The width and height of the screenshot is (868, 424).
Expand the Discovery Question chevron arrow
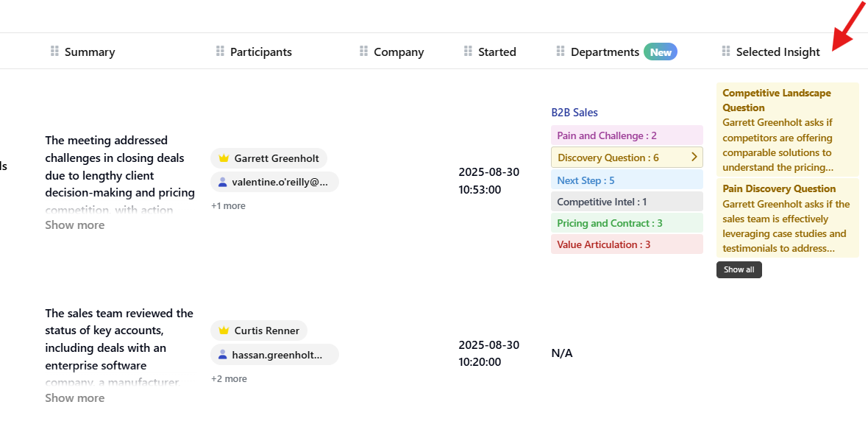click(694, 158)
